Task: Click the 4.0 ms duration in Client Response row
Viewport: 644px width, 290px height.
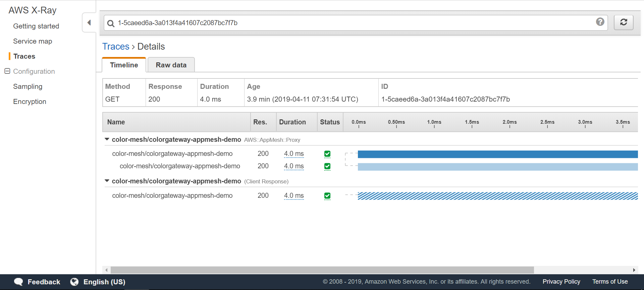Action: click(x=294, y=195)
